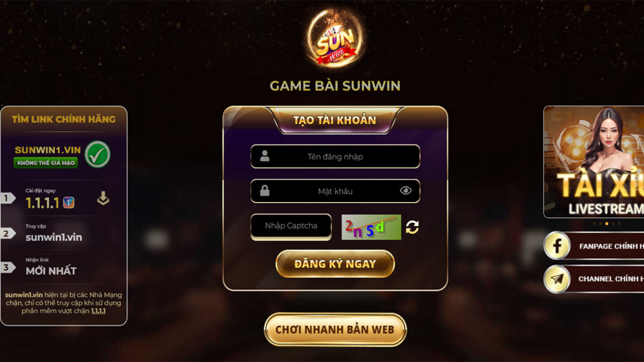Refresh the captcha image

[412, 227]
